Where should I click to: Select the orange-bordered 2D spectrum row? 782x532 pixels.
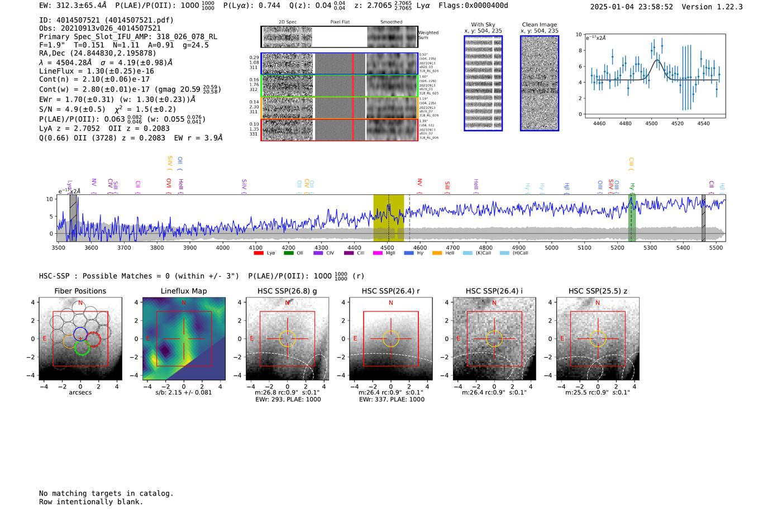[339, 108]
